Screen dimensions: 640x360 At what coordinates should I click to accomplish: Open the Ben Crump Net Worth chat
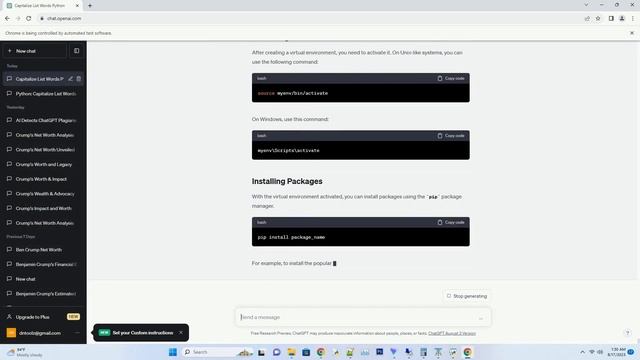[x=43, y=250]
